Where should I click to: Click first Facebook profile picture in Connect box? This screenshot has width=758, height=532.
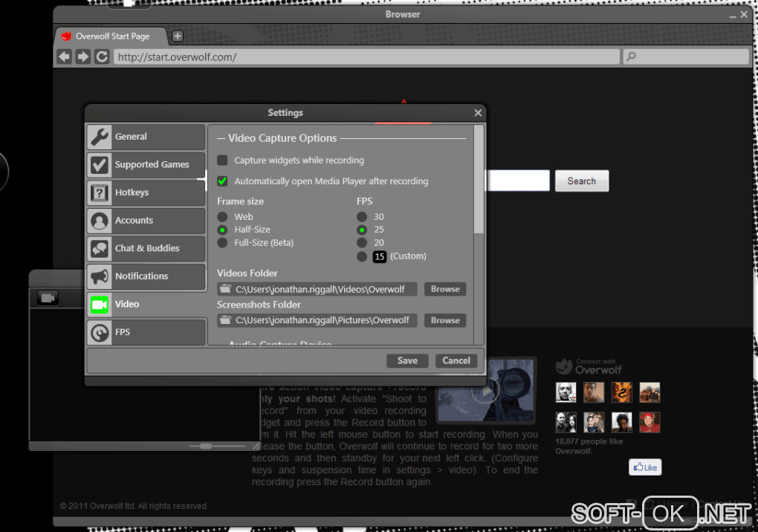566,392
